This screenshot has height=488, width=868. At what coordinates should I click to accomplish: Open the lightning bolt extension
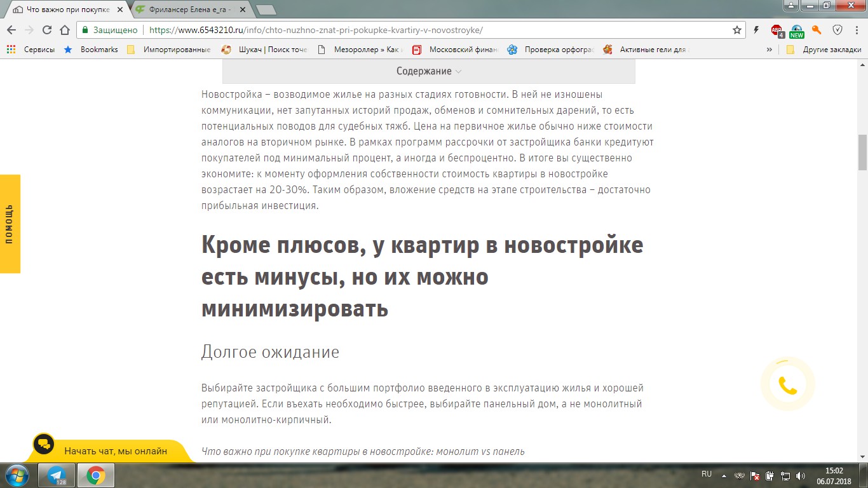tap(756, 30)
